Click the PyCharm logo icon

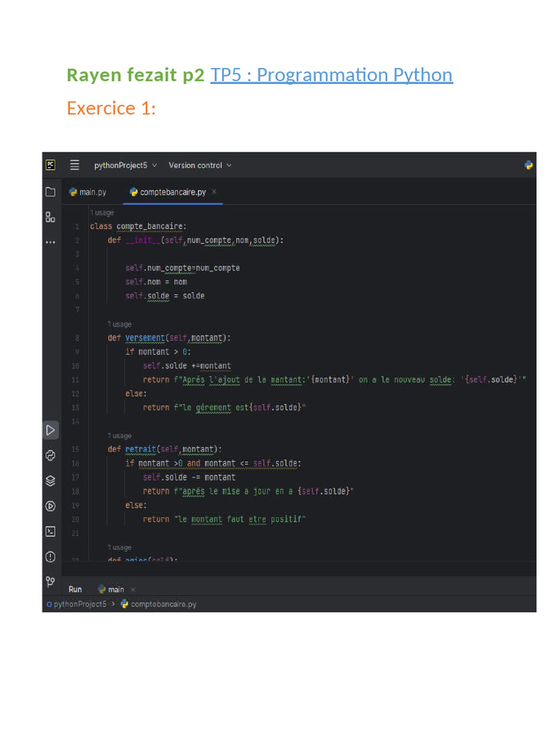(50, 165)
